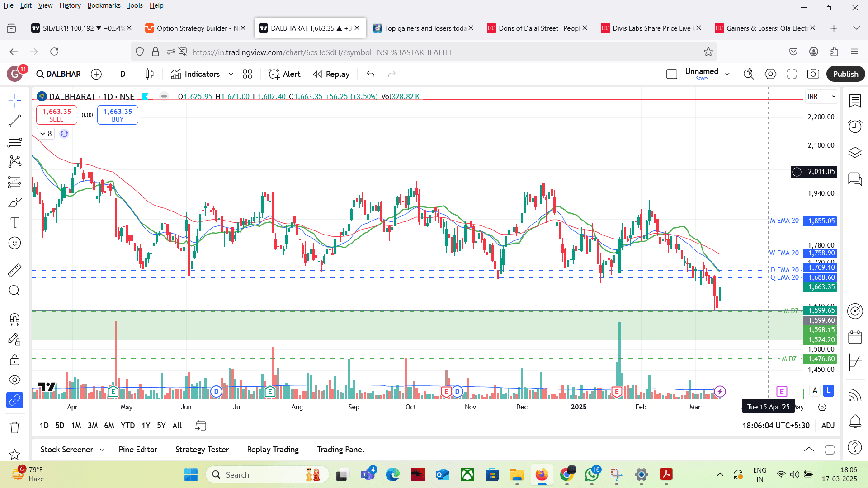
Task: Switch to Option Strategy Builder browser tab
Action: tap(195, 28)
